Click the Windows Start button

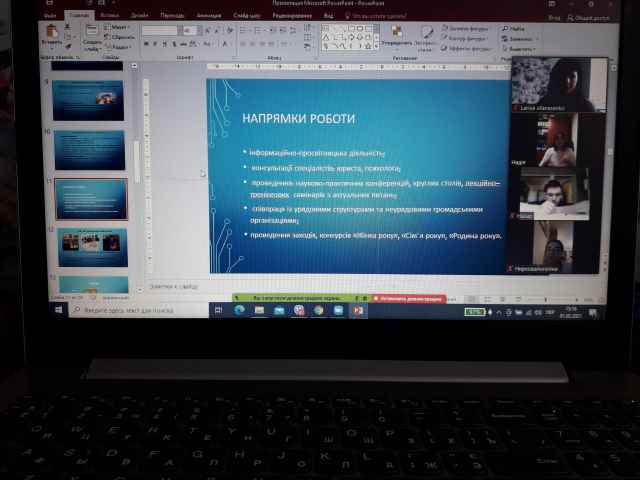58,310
